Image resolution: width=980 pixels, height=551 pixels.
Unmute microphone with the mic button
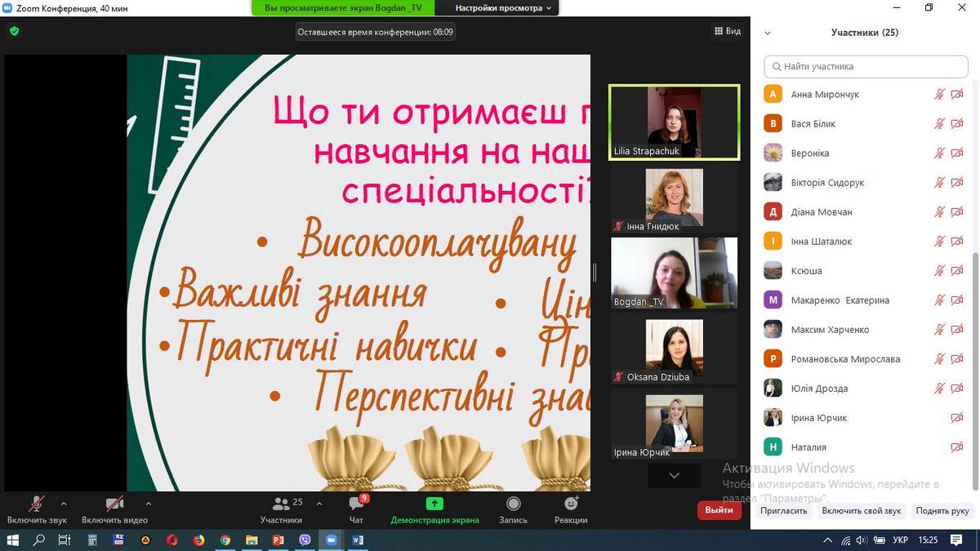[x=37, y=504]
